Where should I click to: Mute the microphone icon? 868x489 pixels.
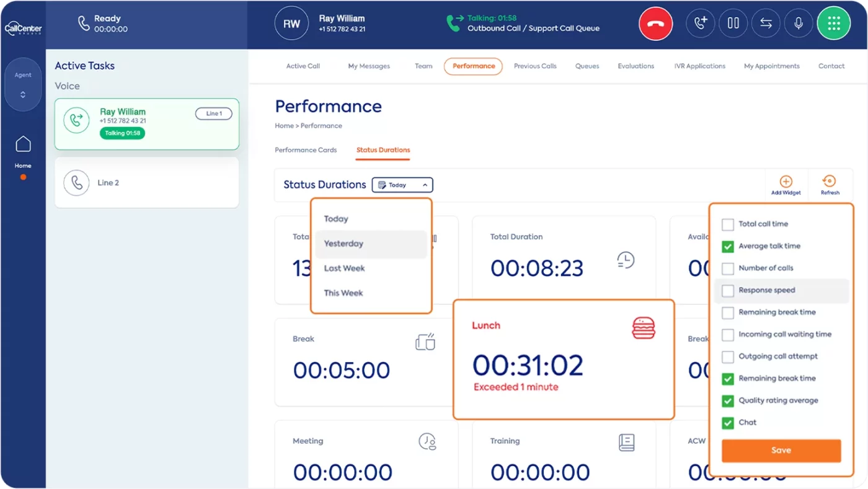799,24
